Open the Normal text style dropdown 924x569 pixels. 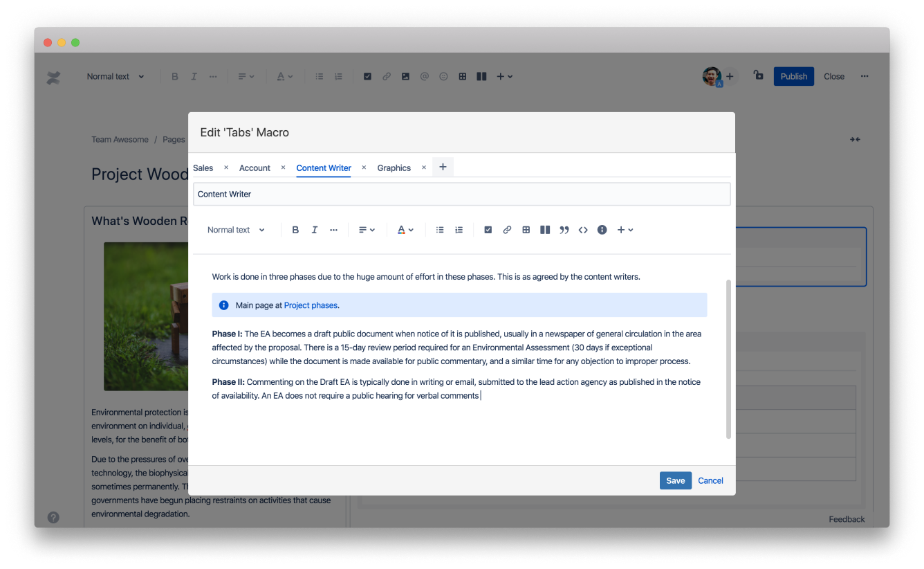[x=236, y=229]
